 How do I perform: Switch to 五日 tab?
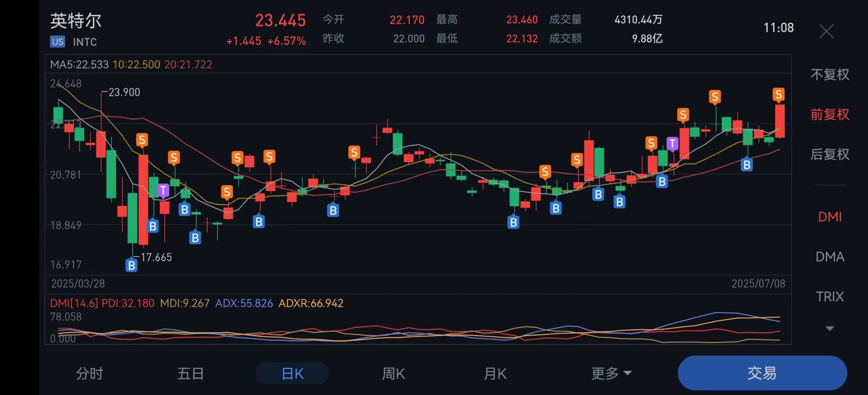point(190,373)
